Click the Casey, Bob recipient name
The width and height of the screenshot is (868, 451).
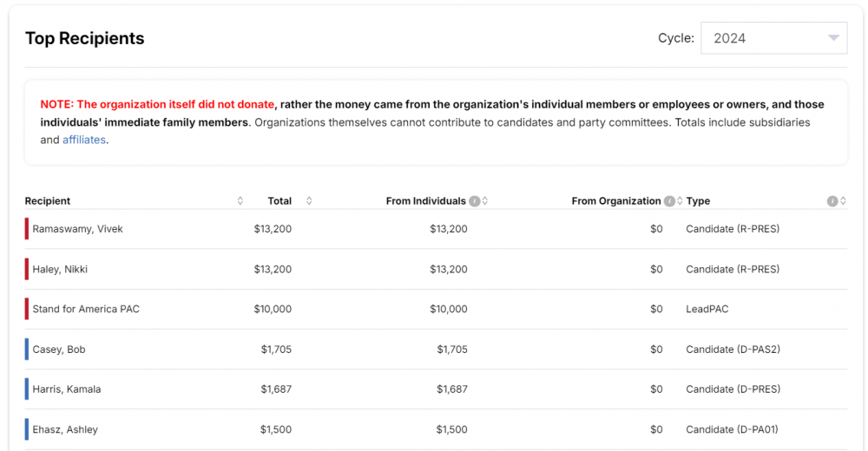pos(59,350)
